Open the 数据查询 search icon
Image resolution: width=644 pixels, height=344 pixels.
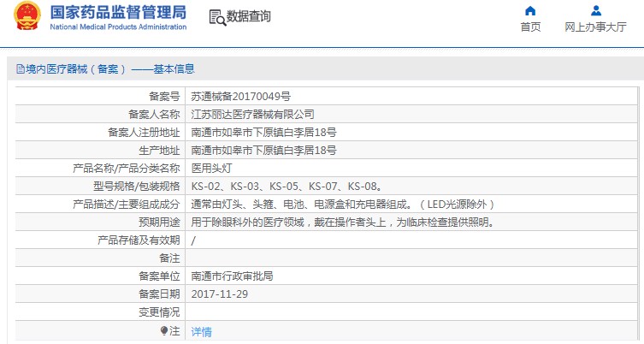point(217,17)
